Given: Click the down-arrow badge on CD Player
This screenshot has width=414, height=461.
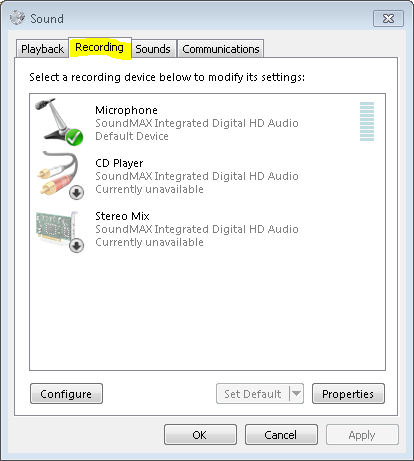Looking at the screenshot, I should point(77,192).
